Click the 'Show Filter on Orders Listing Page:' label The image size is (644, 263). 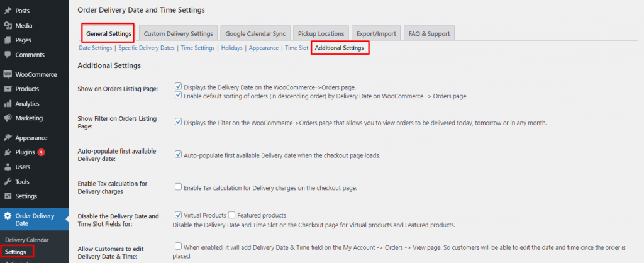tap(117, 123)
